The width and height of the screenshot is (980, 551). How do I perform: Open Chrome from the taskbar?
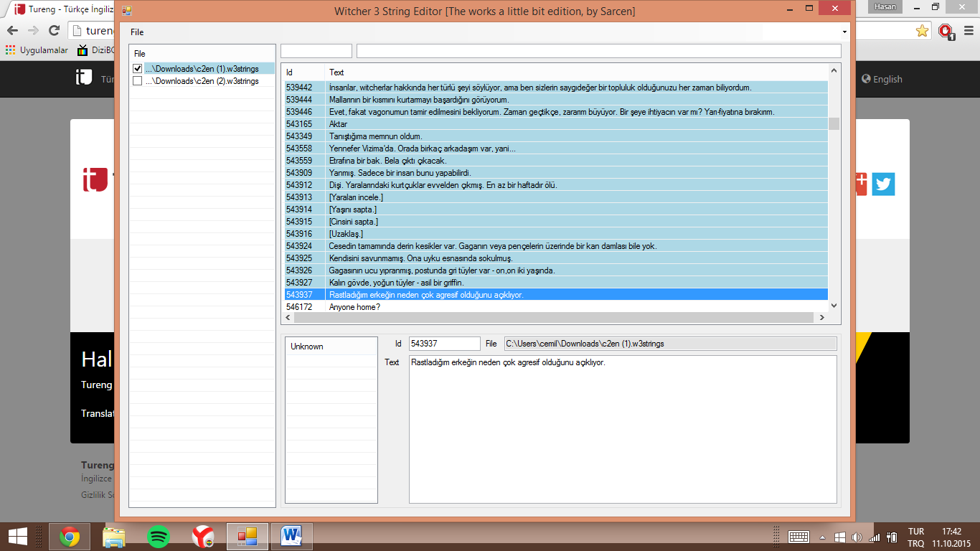[x=70, y=537]
